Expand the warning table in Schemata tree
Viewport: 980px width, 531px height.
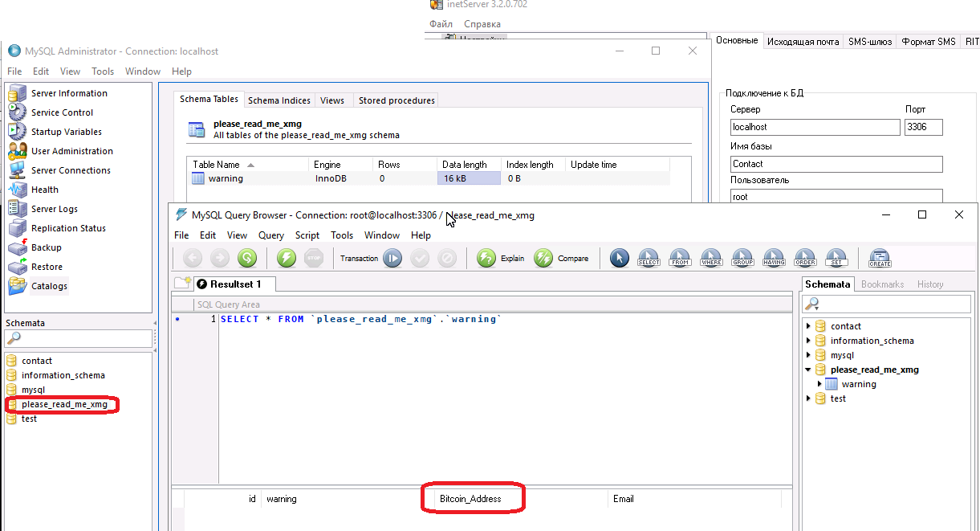coord(819,384)
